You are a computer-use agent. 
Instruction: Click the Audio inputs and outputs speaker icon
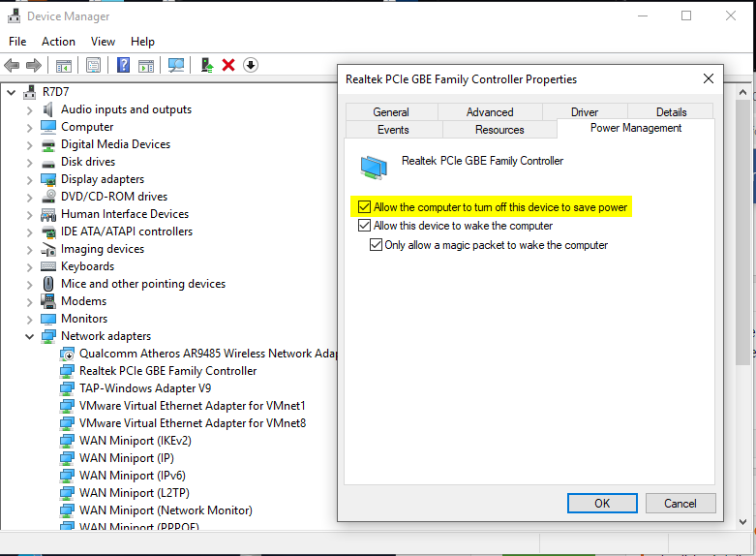point(48,109)
